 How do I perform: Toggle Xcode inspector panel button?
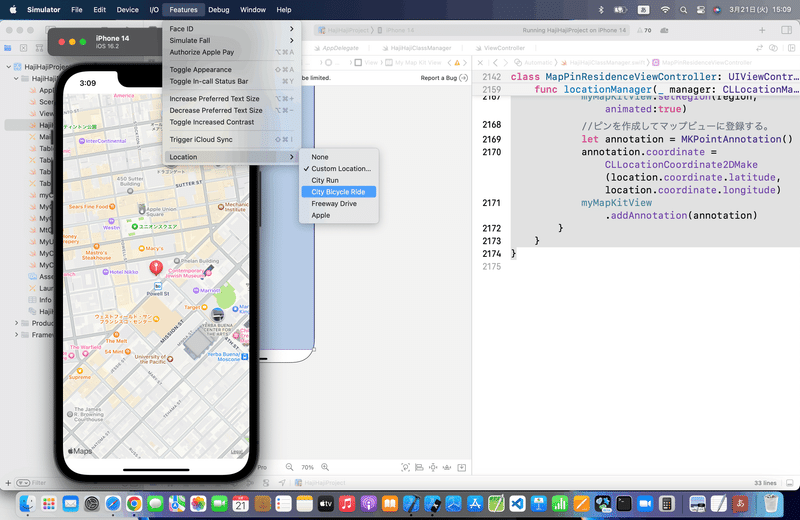pyautogui.click(x=786, y=30)
